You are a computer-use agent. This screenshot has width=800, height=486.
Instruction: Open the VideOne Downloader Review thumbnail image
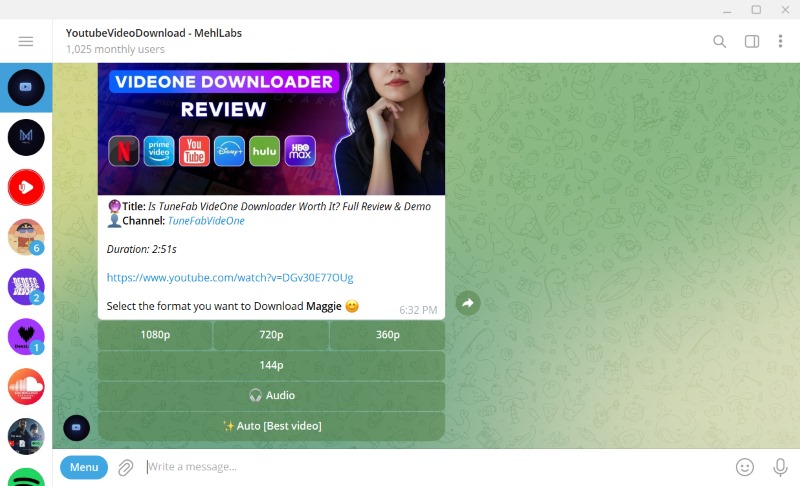[x=271, y=129]
